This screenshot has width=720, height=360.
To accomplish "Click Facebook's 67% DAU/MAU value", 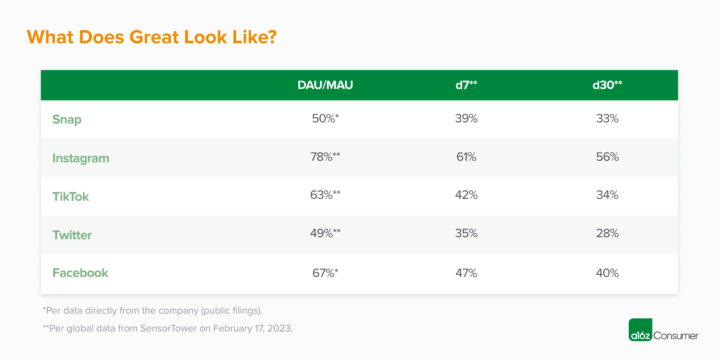I will point(325,273).
